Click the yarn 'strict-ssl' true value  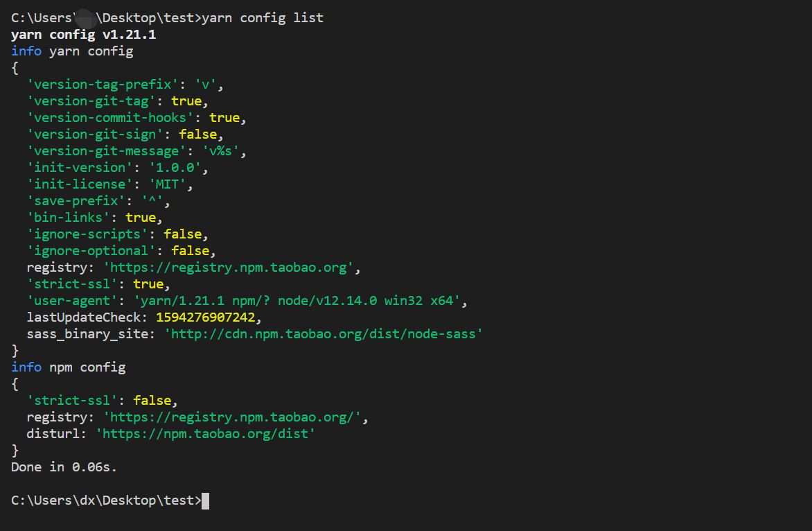click(148, 284)
